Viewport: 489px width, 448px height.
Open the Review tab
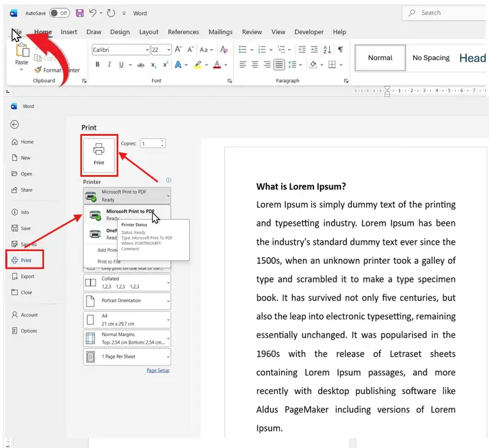click(252, 32)
